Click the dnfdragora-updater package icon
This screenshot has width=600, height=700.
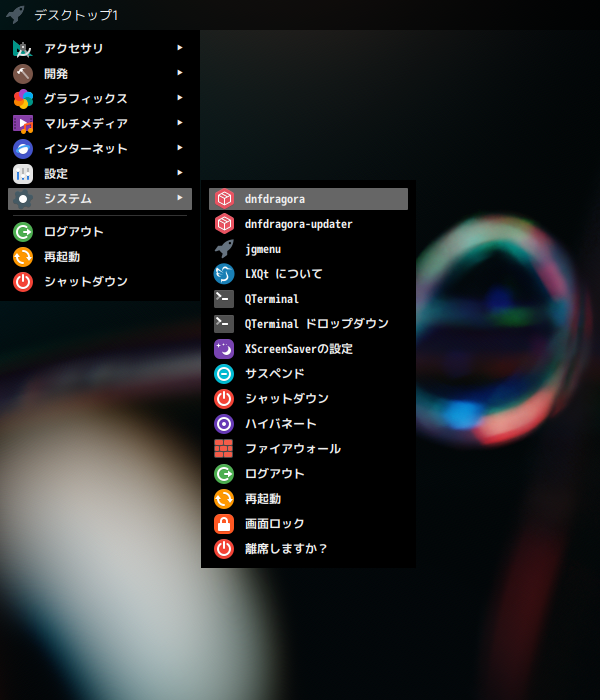224,224
